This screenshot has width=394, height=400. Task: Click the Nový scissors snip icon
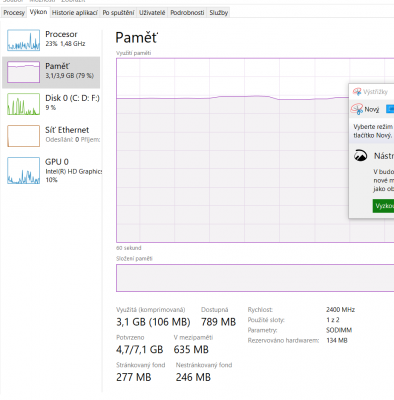point(357,109)
